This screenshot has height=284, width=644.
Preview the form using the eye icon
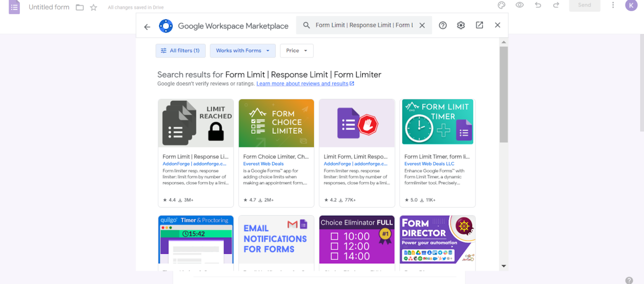519,5
